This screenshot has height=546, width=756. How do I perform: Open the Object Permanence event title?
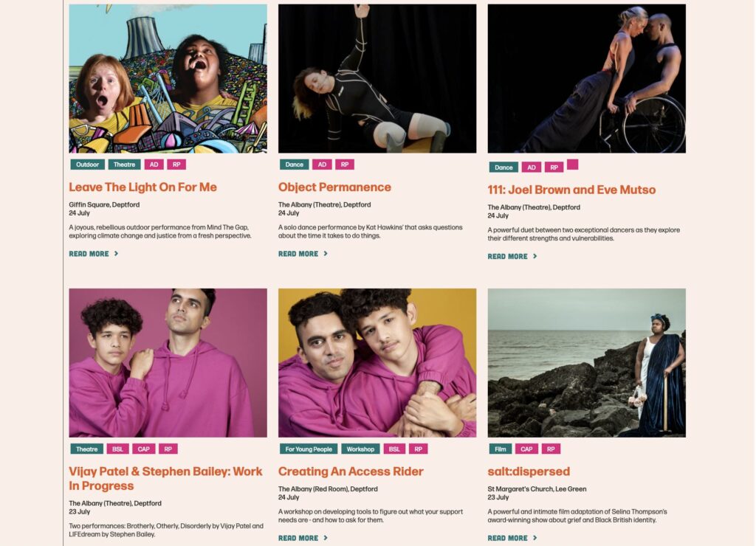(334, 187)
